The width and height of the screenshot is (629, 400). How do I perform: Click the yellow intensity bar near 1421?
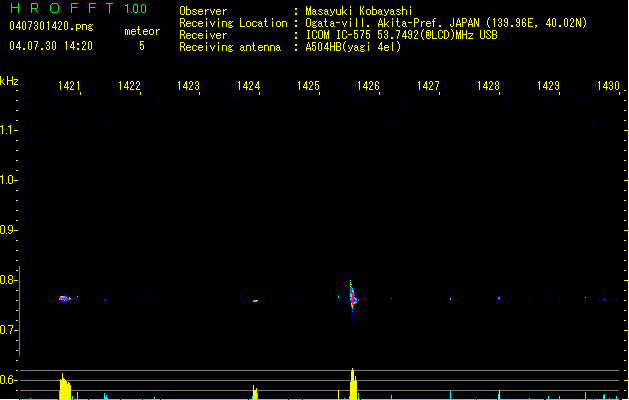[x=65, y=386]
